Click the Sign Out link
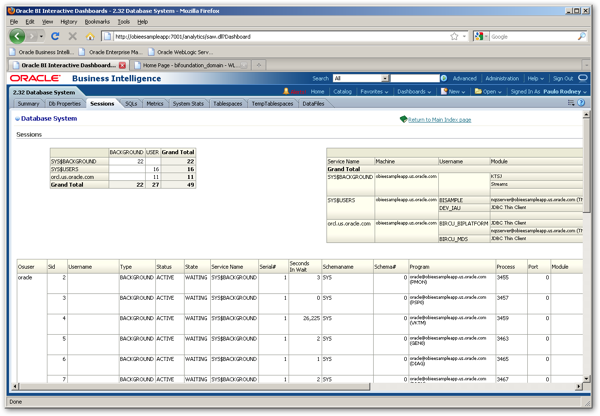Viewport: 600px width, 416px height. point(563,78)
